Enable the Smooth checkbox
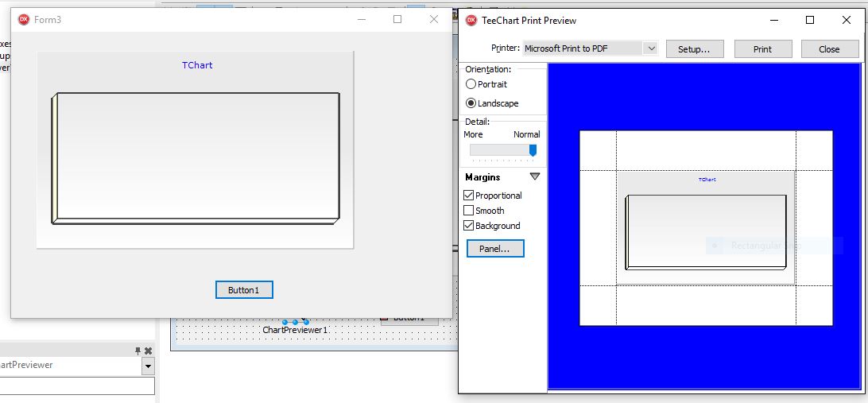Viewport: 868px width, 403px height. click(x=468, y=211)
